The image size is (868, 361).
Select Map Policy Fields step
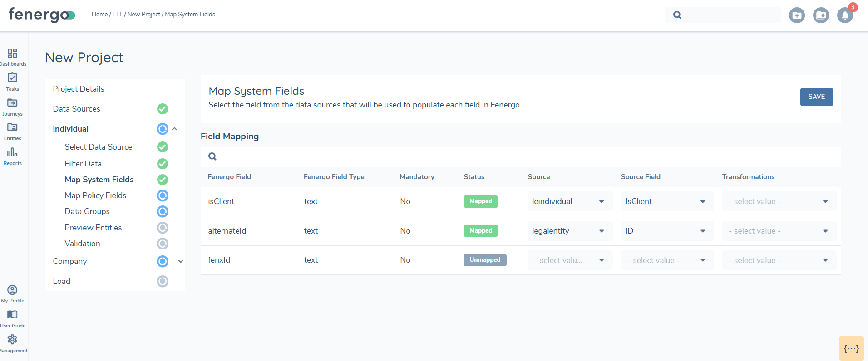95,195
